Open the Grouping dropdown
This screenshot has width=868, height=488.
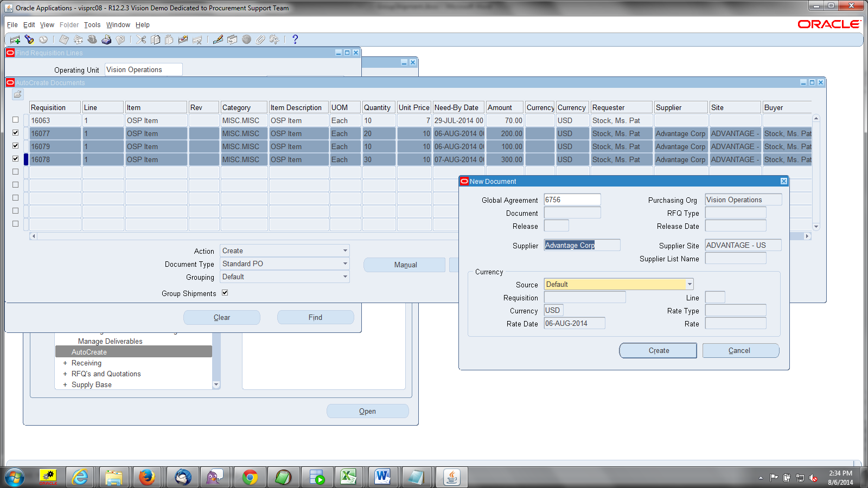345,277
